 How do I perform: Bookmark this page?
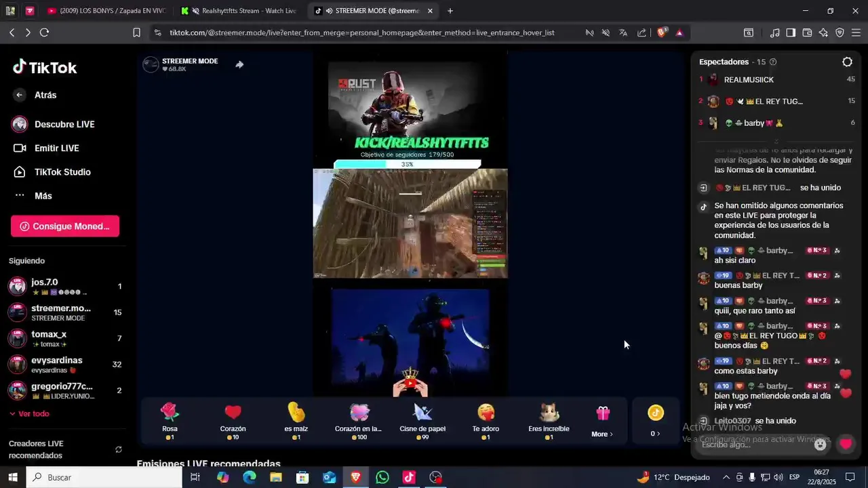point(136,33)
